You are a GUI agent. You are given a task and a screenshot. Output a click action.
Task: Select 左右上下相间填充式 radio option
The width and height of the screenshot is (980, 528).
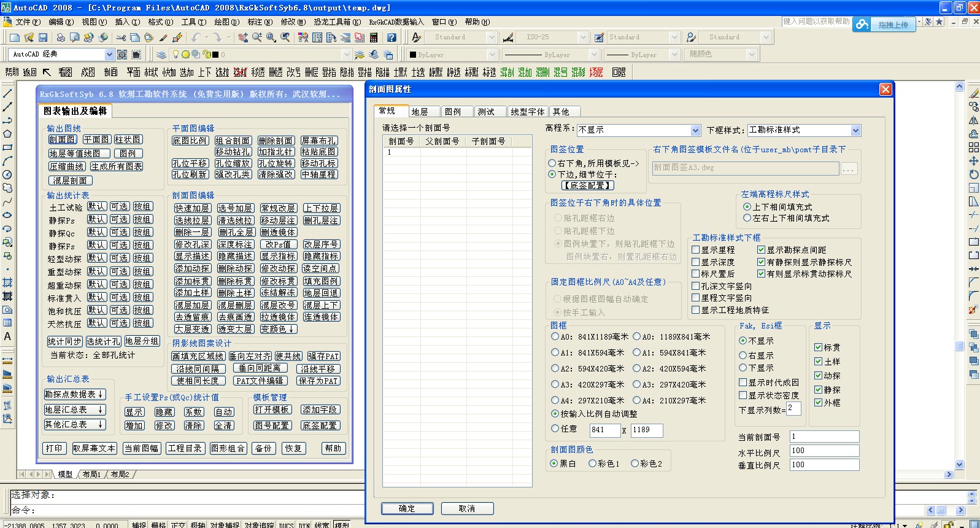(747, 218)
